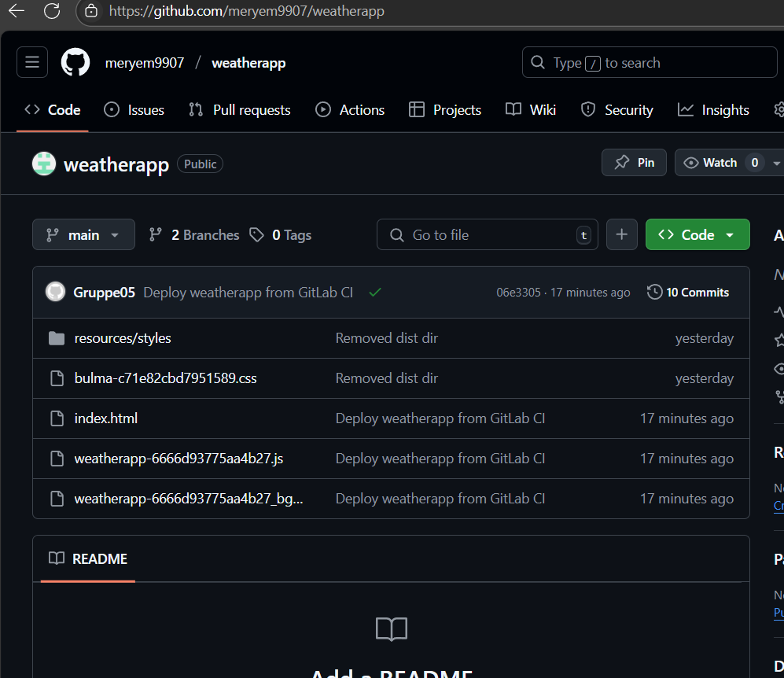Click the weatherapp breadcrumb link

click(248, 63)
